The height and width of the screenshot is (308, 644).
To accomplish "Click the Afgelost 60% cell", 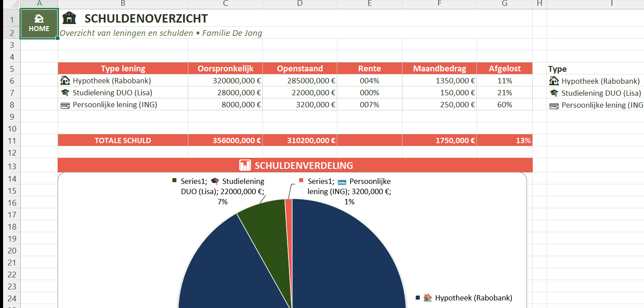I will (504, 105).
